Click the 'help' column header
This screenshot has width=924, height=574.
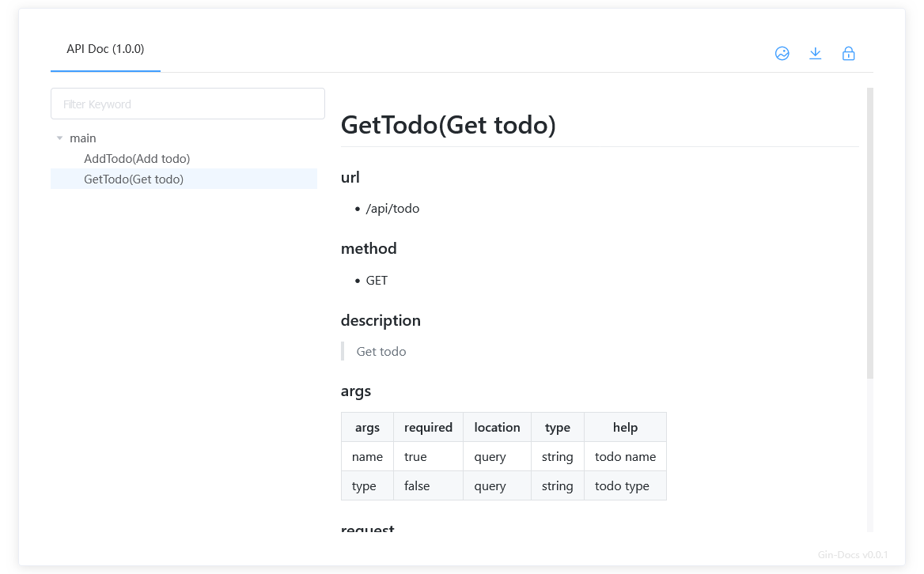(x=625, y=428)
